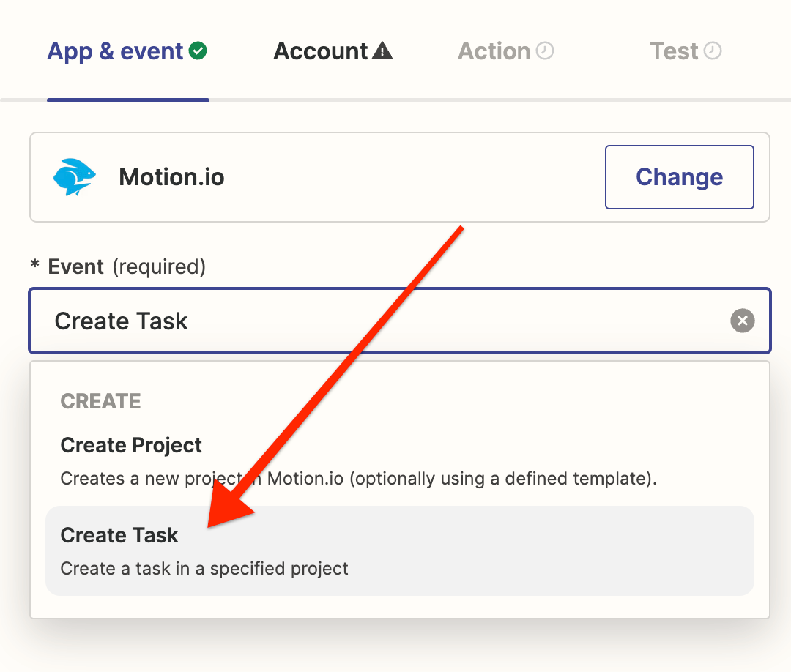
Task: Click 'Create a task in a specified project' text
Action: (204, 569)
